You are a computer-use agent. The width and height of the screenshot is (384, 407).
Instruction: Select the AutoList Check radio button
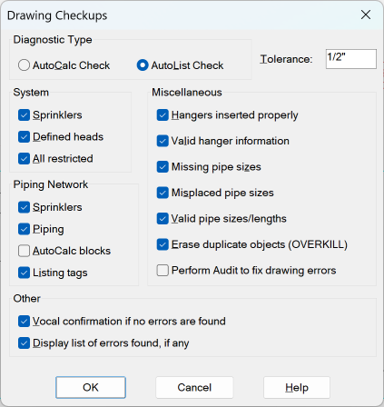coord(142,65)
